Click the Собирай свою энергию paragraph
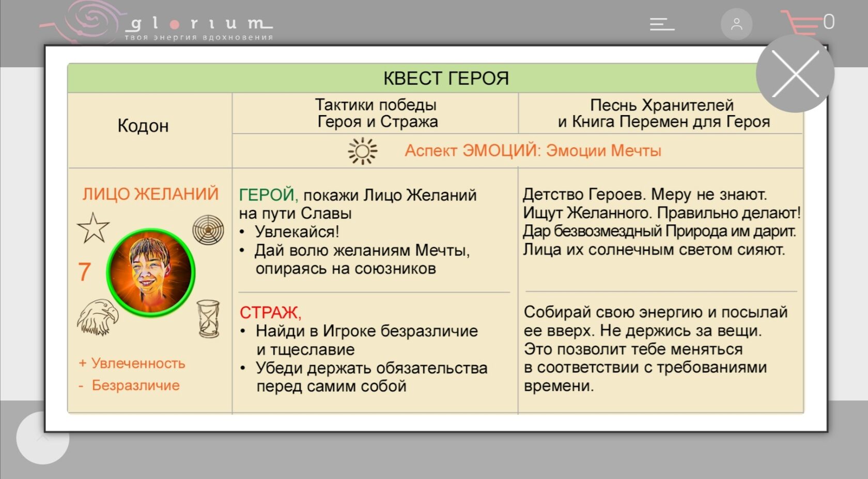 (x=656, y=349)
